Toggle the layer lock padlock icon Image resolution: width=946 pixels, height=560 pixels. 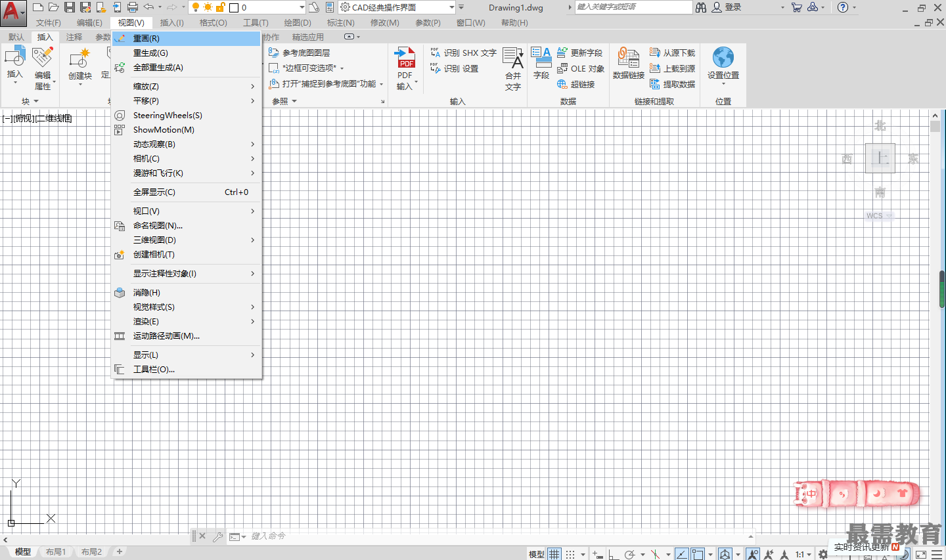tap(221, 7)
